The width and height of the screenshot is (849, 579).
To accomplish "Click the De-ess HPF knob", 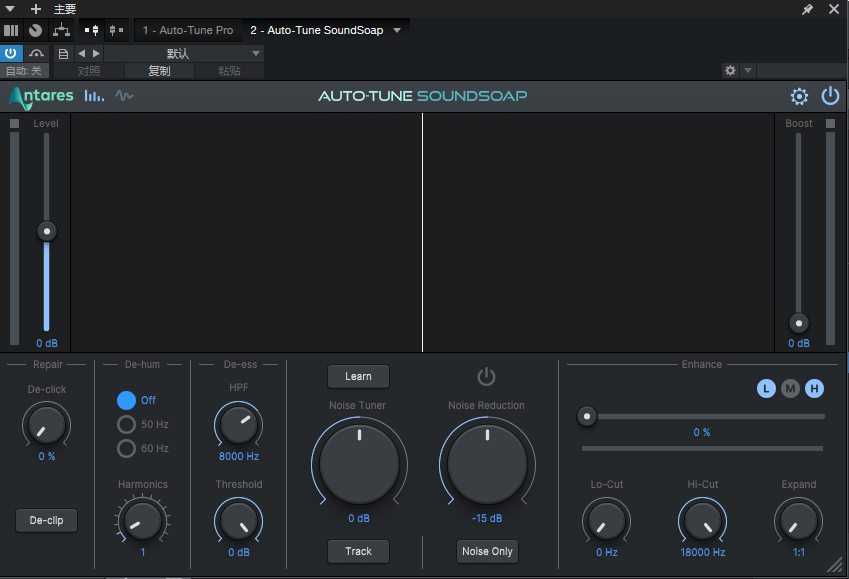I will [239, 425].
